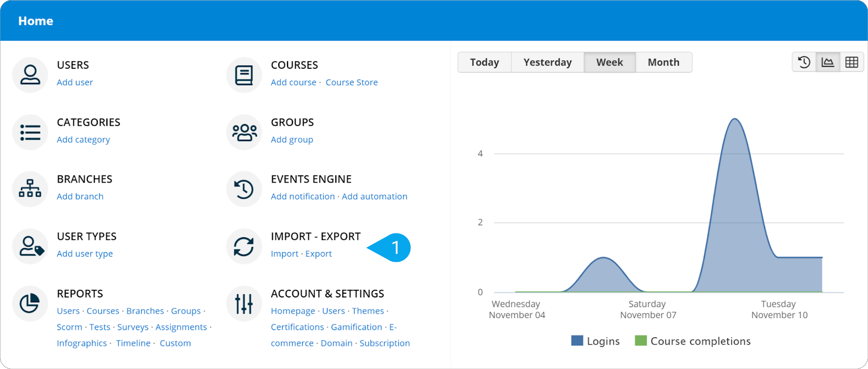This screenshot has width=868, height=369.
Task: Open the Custom report link
Action: coord(175,344)
